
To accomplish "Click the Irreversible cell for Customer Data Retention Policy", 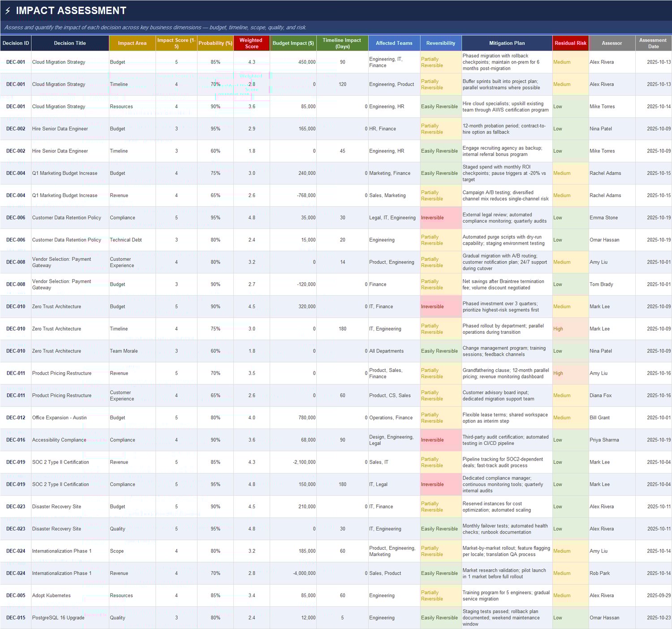I will (x=431, y=217).
